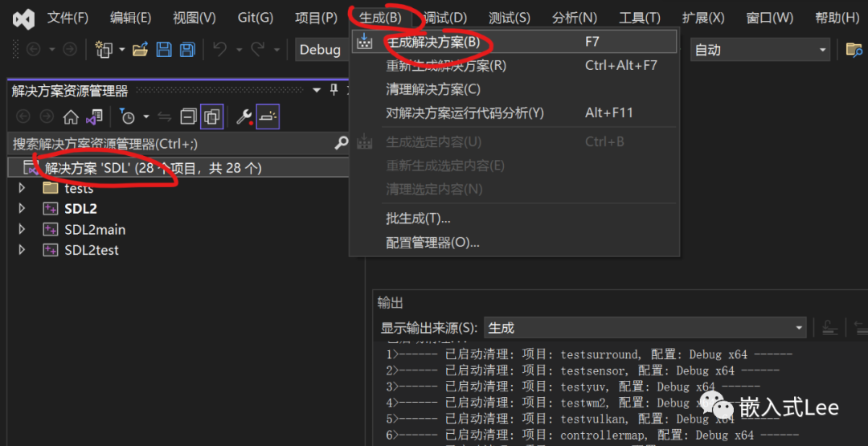Open the redo history dropdown arrow
868x446 pixels.
click(x=276, y=51)
